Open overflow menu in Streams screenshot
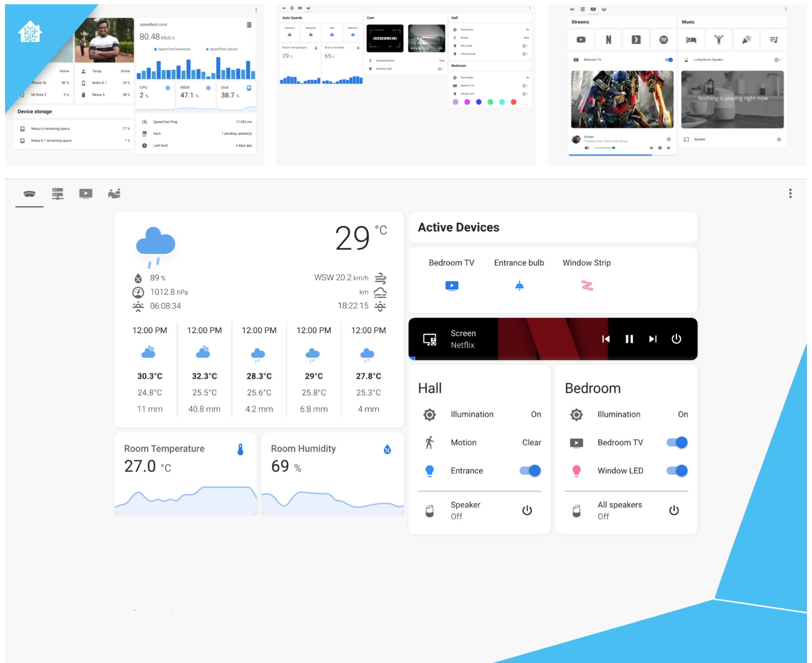Screen dimensions: 812x663 785,9
